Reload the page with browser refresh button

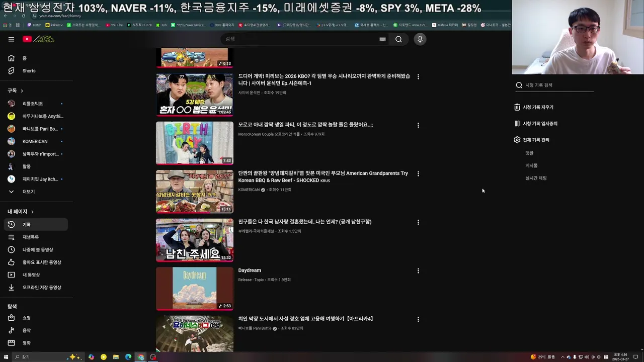(23, 16)
